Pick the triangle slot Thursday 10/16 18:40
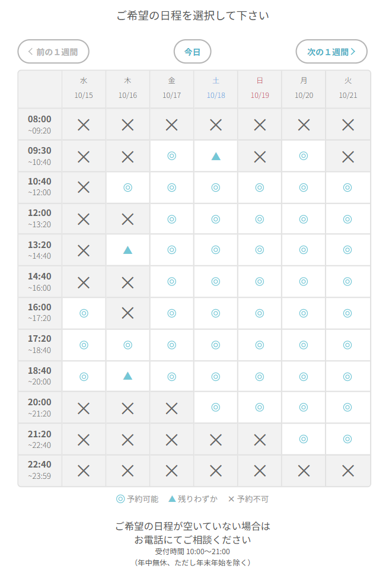392x569 pixels. [128, 376]
